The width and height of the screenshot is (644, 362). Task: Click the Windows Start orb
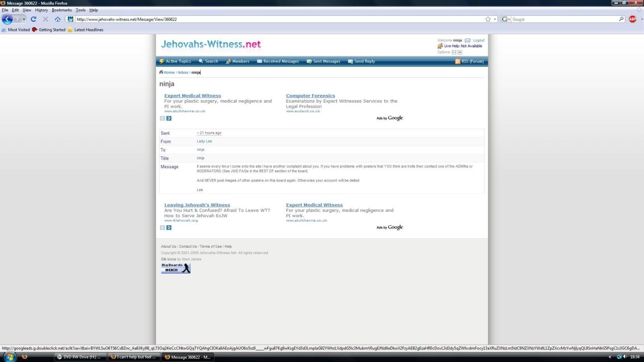tap(9, 357)
